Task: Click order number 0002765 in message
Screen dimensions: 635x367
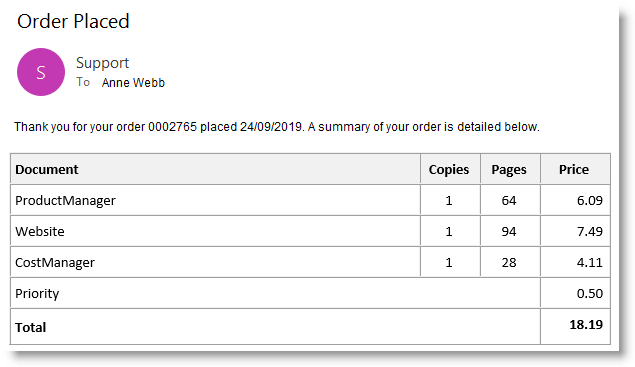Action: pos(172,127)
